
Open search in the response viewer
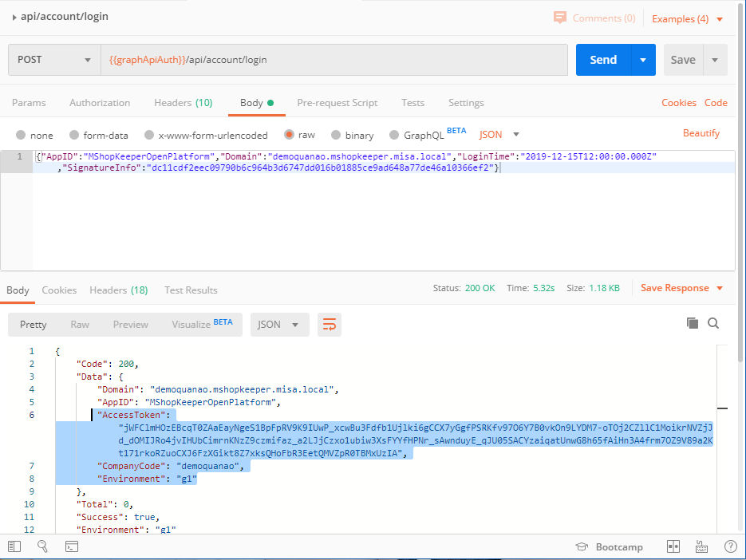coord(713,322)
